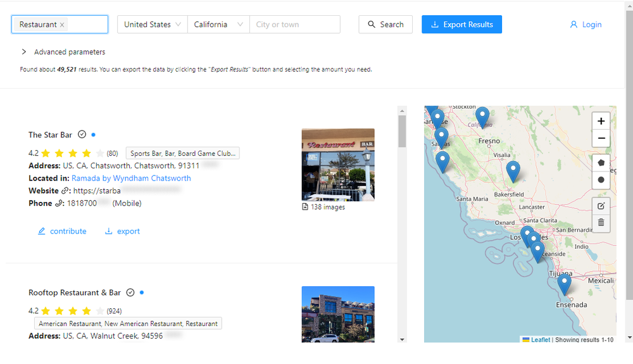Remove the Restaurant tag with its X
This screenshot has width=633, height=364.
pyautogui.click(x=62, y=25)
